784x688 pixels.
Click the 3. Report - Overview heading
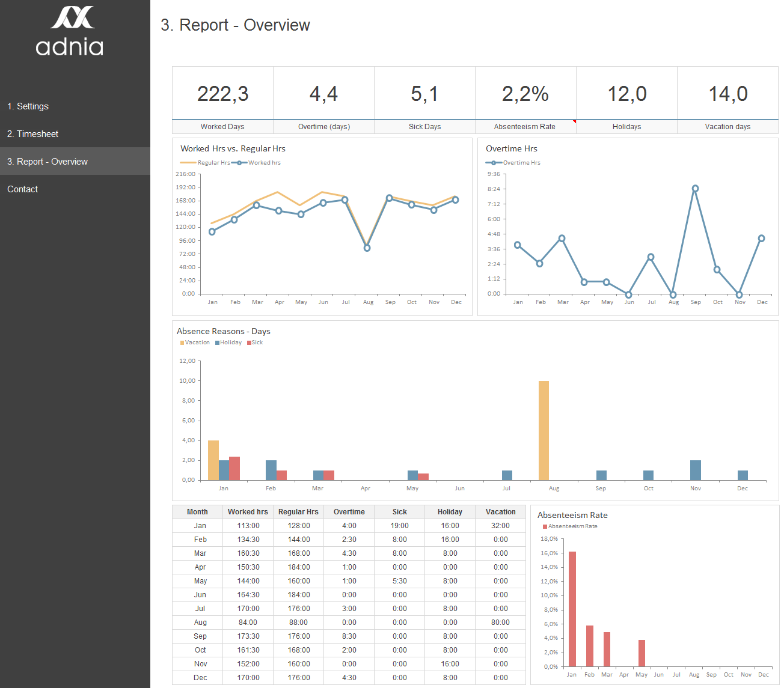[x=237, y=25]
